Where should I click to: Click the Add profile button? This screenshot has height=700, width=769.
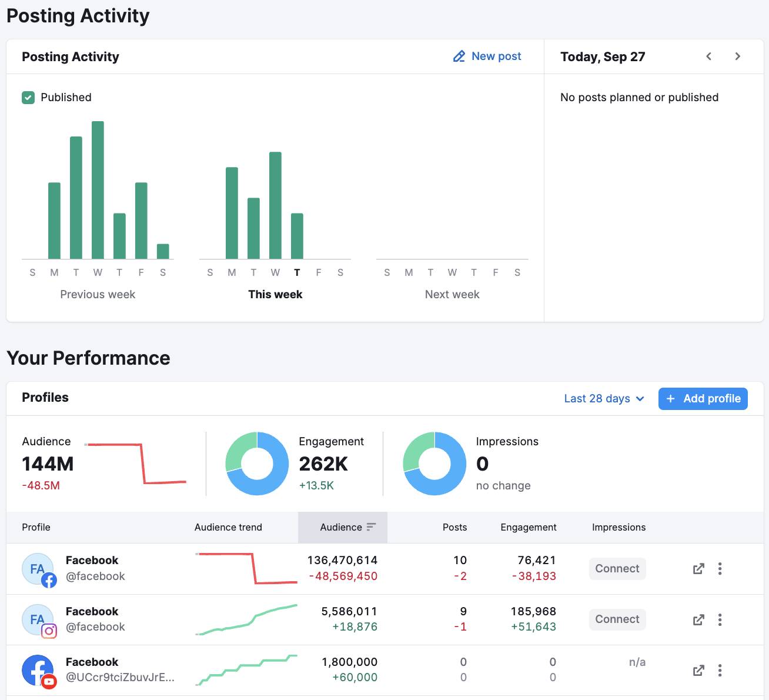703,399
